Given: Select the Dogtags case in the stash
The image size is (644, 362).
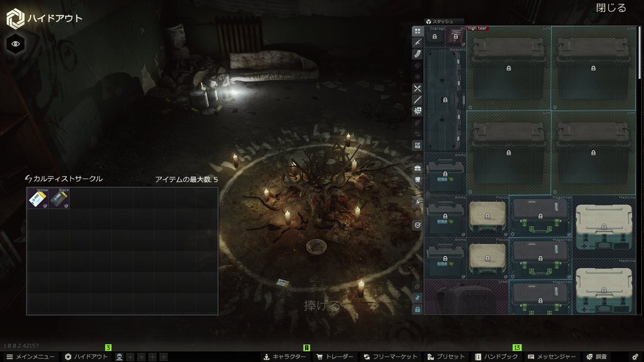Looking at the screenshot, I should coord(435,36).
